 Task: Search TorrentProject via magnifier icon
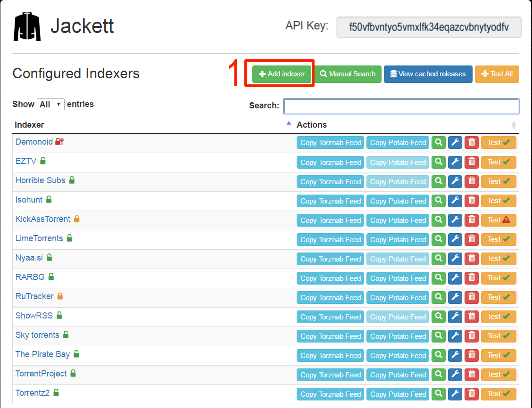tap(439, 375)
